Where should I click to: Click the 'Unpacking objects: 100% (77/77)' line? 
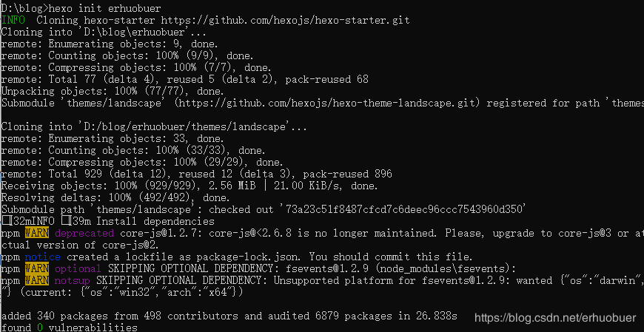112,91
